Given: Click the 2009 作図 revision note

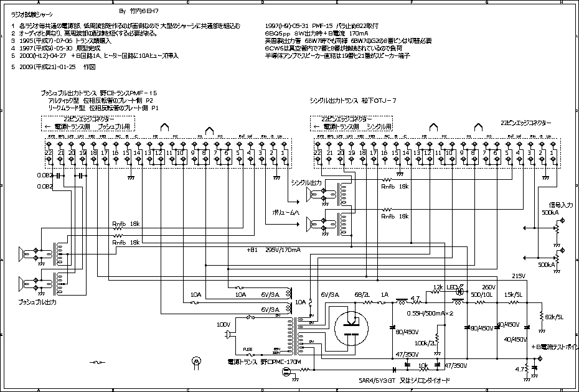Looking at the screenshot, I should [x=53, y=67].
